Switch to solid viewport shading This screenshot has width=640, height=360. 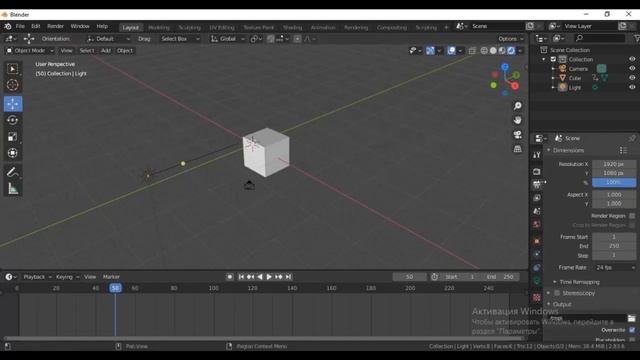point(493,51)
